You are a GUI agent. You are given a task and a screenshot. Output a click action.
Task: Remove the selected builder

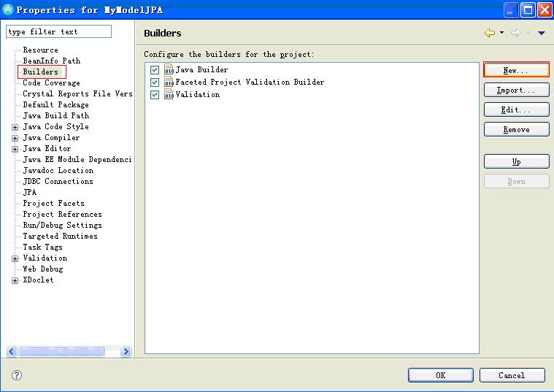(x=516, y=129)
